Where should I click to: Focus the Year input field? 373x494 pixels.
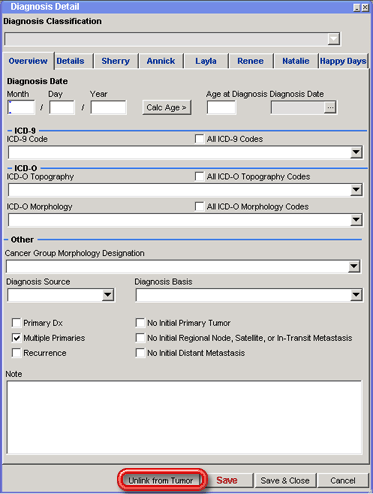point(109,107)
